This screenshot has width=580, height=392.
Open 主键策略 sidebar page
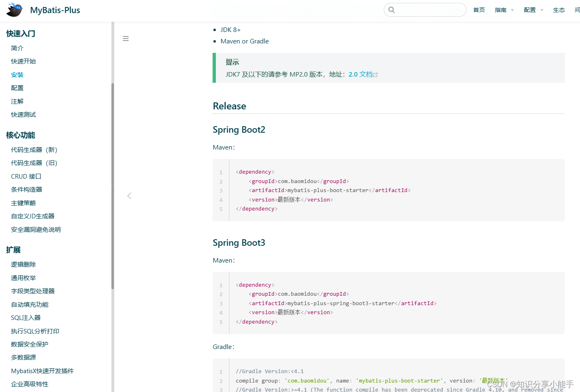[23, 203]
